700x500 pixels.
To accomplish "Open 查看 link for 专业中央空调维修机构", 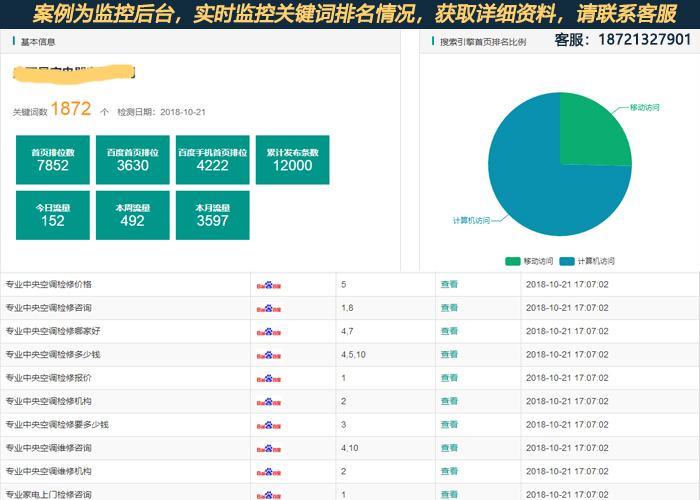I will pyautogui.click(x=449, y=471).
